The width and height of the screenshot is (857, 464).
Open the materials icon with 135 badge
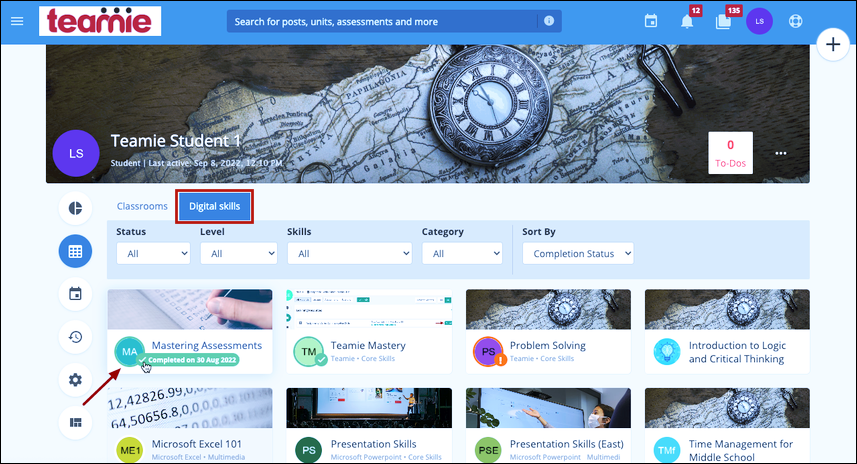coord(723,22)
